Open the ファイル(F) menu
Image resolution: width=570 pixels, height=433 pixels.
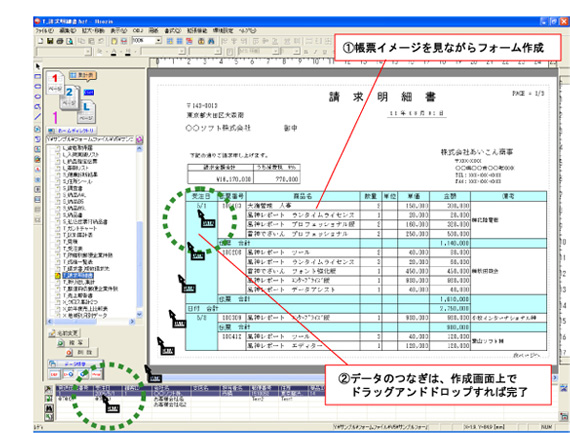pyautogui.click(x=44, y=31)
